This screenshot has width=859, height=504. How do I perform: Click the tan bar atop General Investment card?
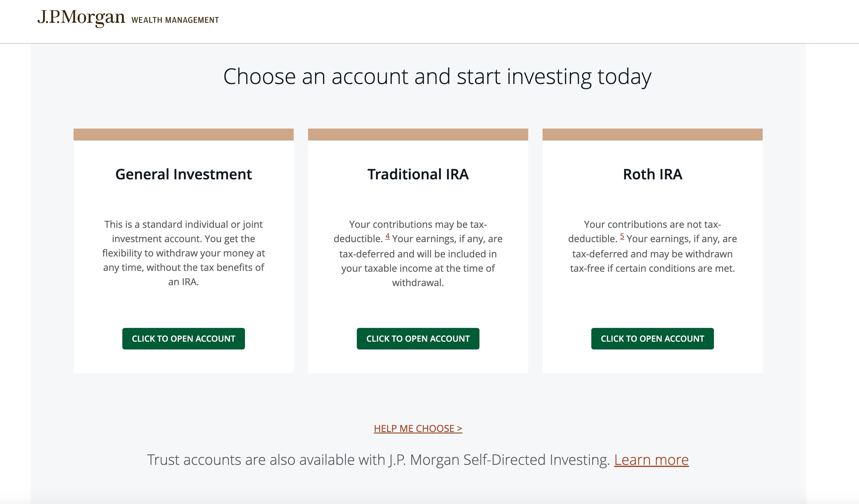183,134
